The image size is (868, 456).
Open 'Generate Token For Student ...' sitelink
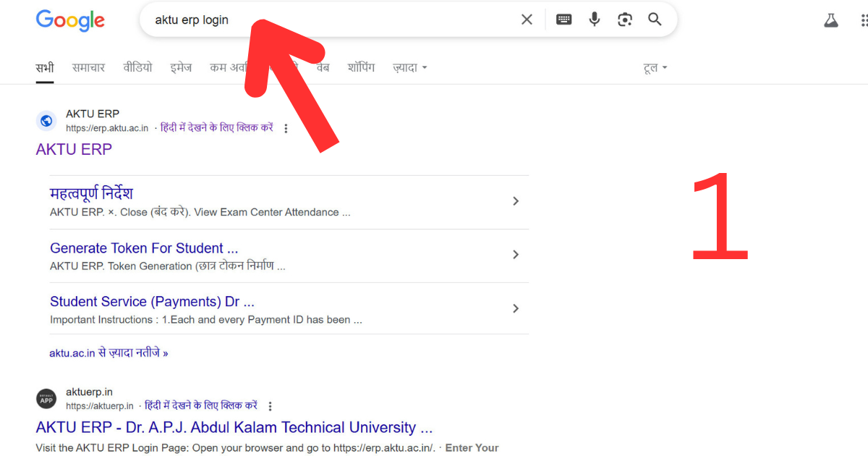[x=144, y=248]
